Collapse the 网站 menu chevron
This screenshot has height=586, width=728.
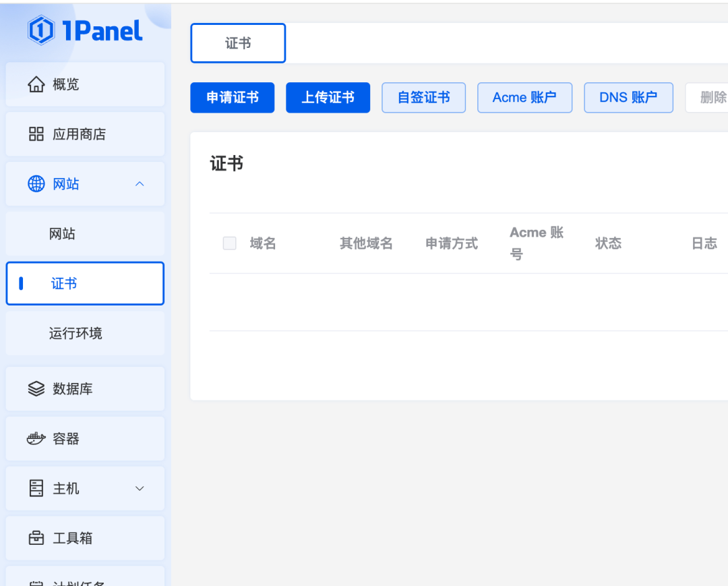tap(140, 184)
